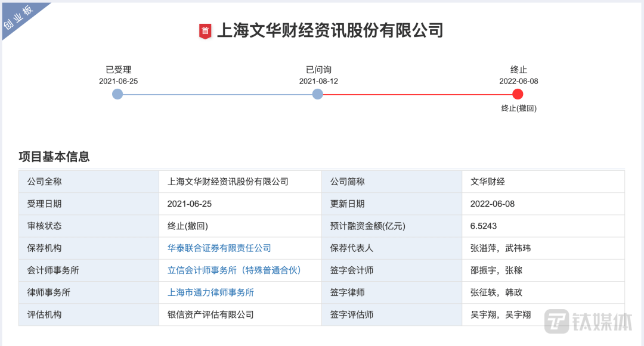Click the 保荐代表人 names 张溢萍，武祎玮
The height and width of the screenshot is (346, 644).
point(500,248)
